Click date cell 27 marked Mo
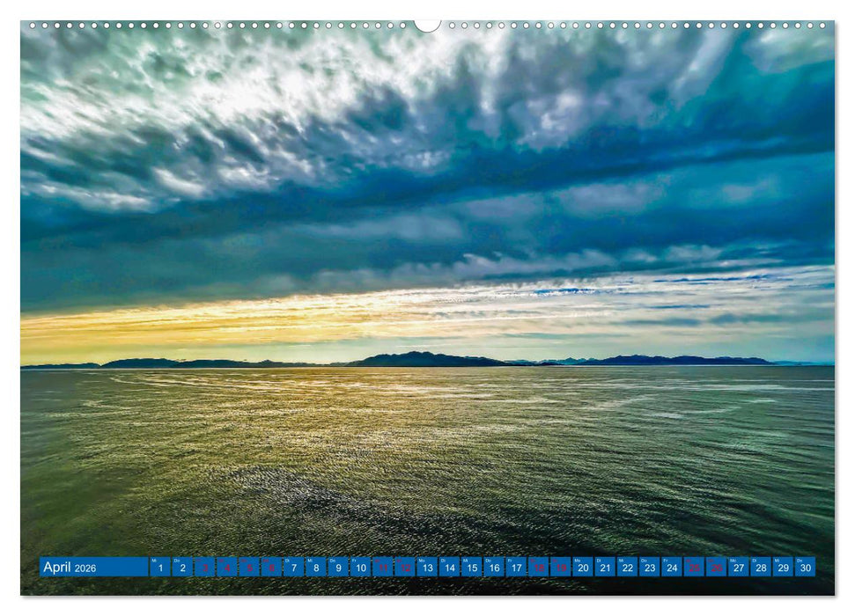 click(738, 567)
